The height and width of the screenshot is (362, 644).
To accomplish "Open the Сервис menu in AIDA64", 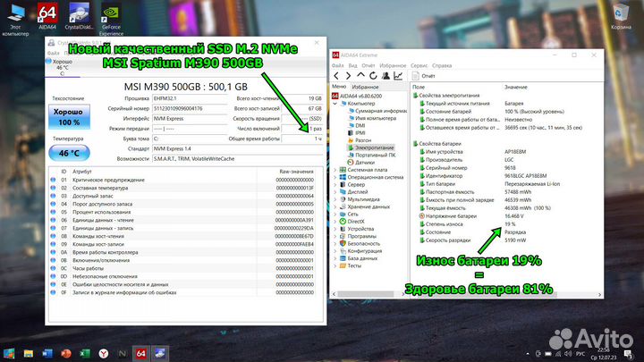I will coord(419,65).
